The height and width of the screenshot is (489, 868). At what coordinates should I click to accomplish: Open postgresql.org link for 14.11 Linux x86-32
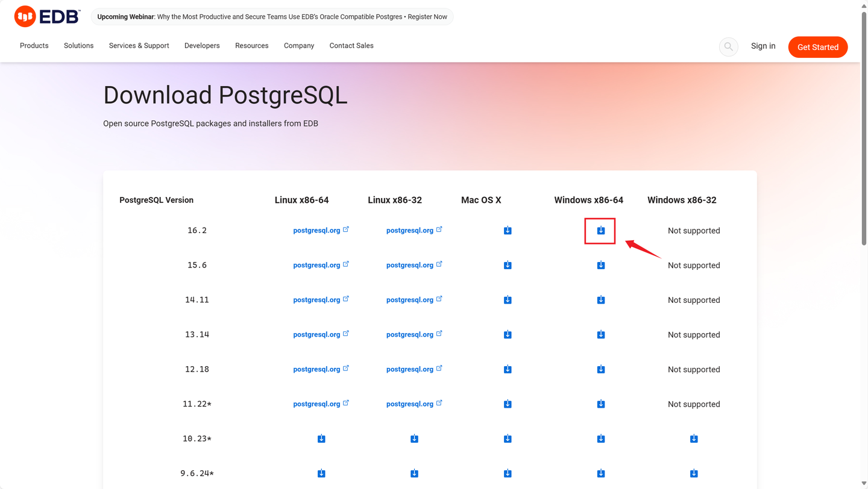414,300
